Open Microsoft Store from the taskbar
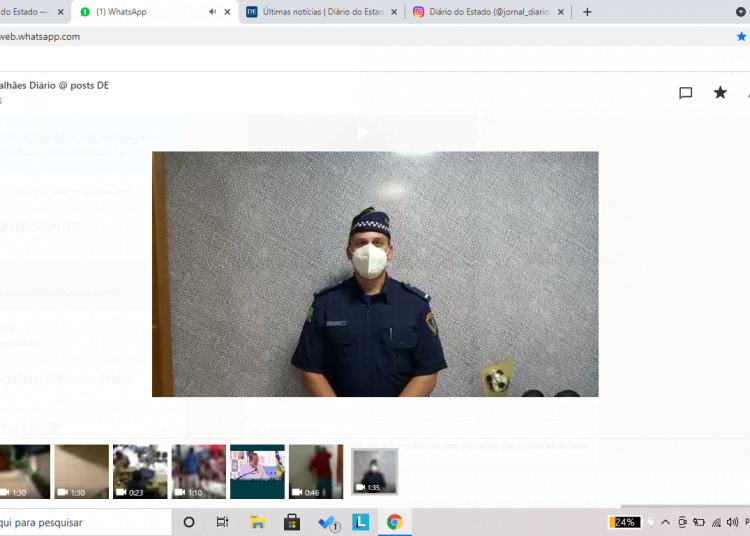 click(292, 522)
